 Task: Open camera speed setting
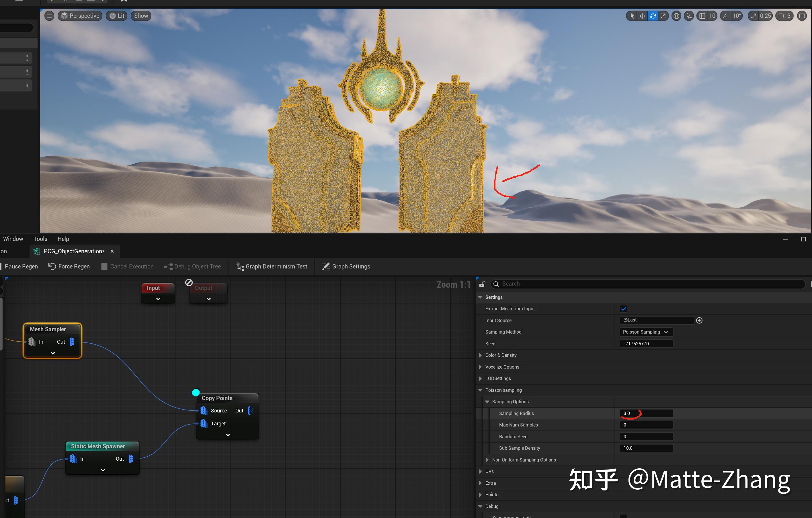click(784, 16)
